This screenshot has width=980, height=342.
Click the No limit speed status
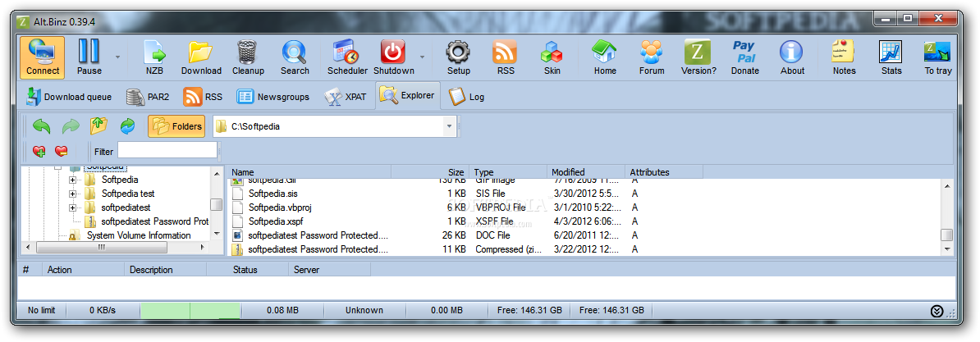[x=41, y=309]
